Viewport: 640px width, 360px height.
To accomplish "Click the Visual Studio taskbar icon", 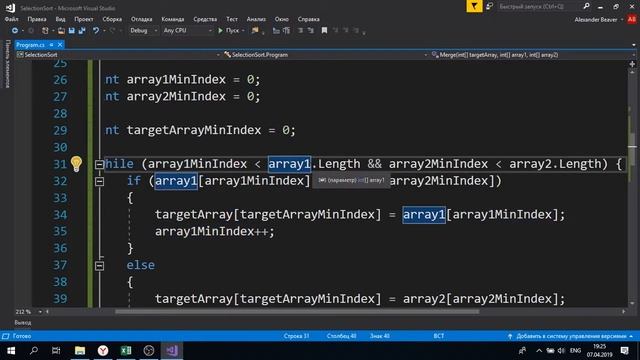I will click(172, 351).
